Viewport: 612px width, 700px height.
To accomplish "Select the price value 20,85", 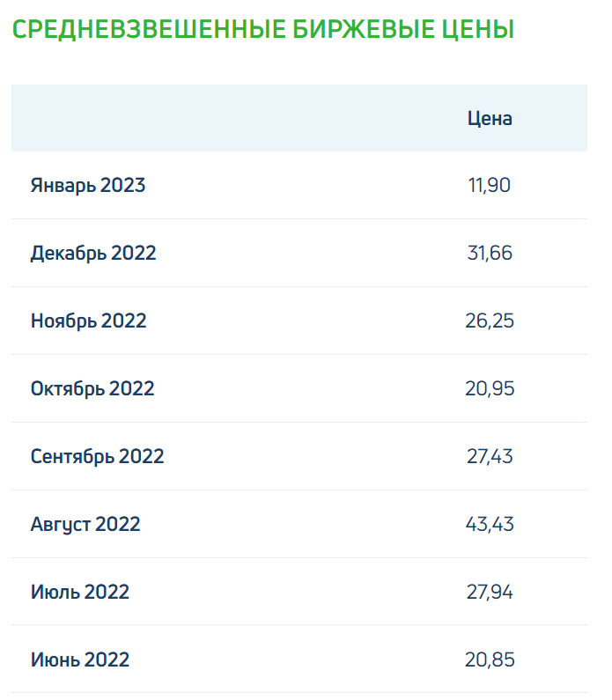I will pyautogui.click(x=490, y=659).
